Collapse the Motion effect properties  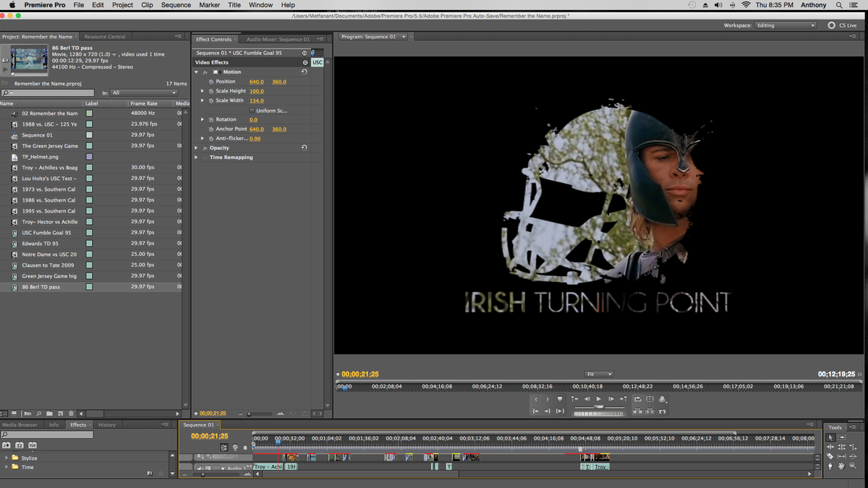point(196,72)
